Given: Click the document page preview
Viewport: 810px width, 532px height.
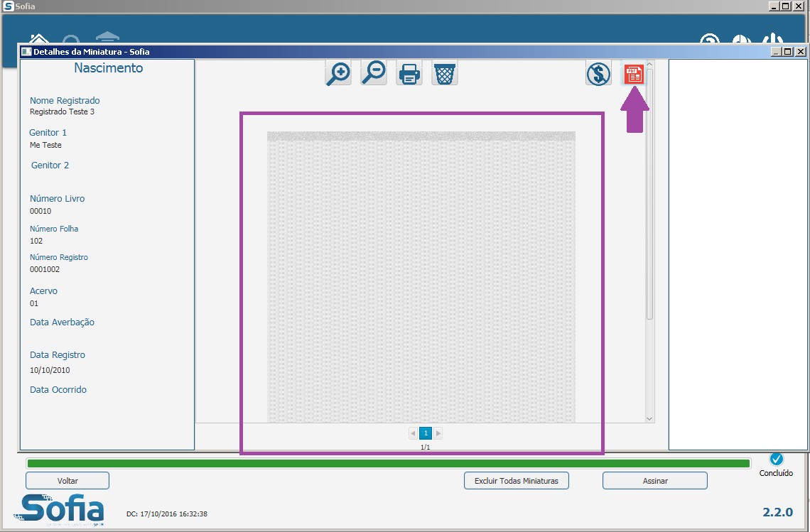Looking at the screenshot, I should [421, 277].
